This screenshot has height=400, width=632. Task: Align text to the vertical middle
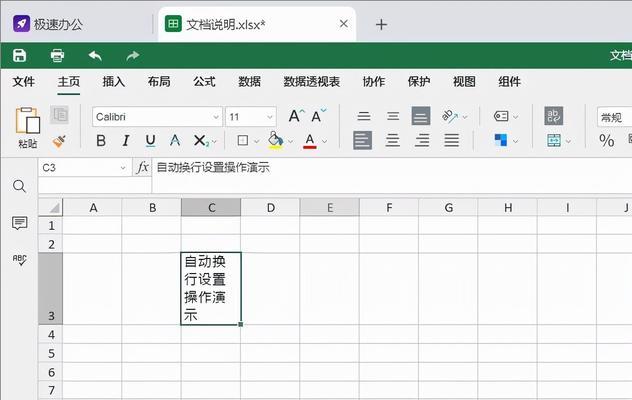pos(393,116)
